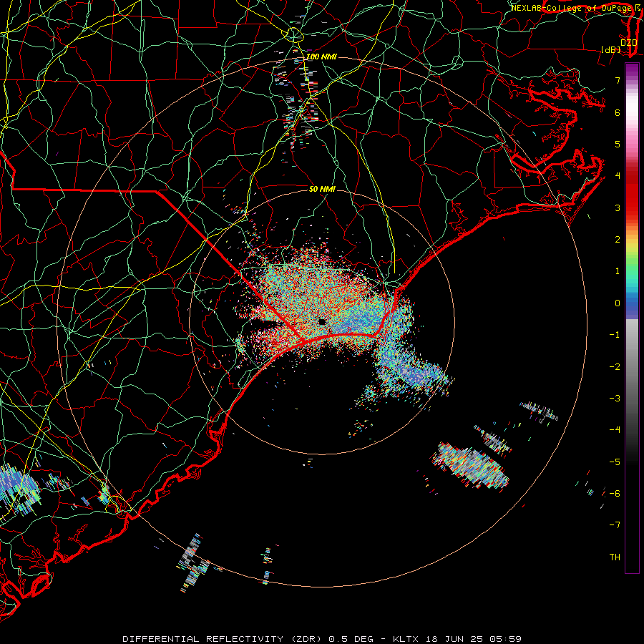644x644 pixels.
Task: Select the 6 dB scale label
Action: point(618,112)
